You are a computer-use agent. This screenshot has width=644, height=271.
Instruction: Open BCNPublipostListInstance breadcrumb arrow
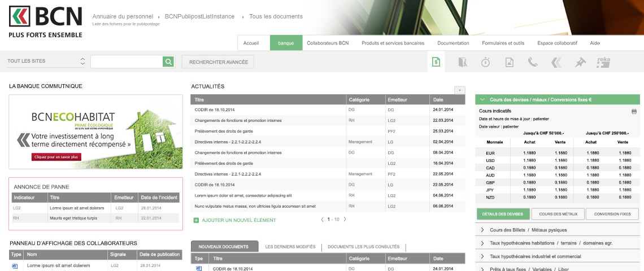coord(242,17)
